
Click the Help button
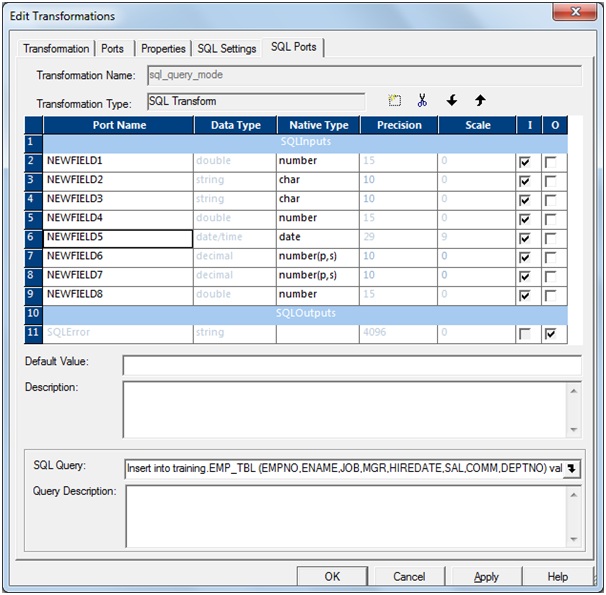558,576
